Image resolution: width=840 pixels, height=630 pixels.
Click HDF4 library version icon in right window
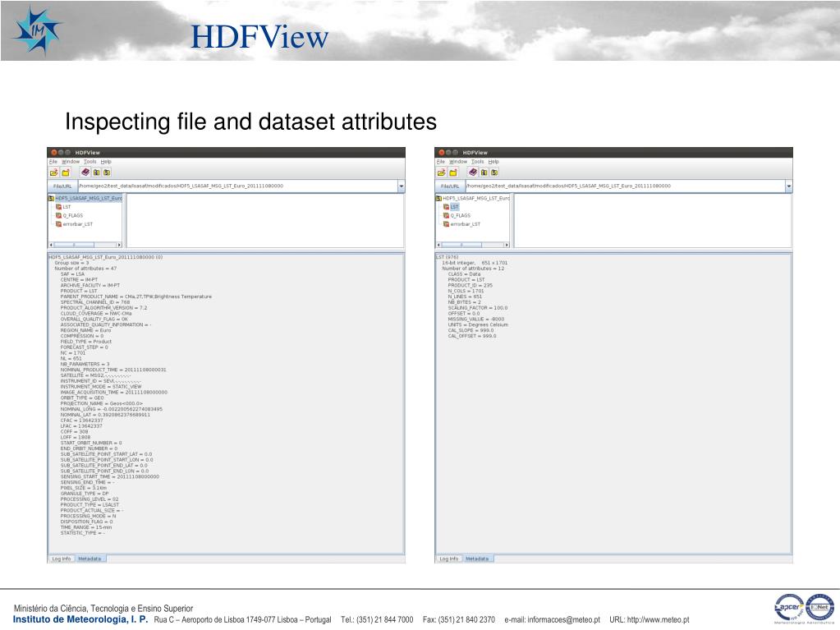[x=484, y=172]
